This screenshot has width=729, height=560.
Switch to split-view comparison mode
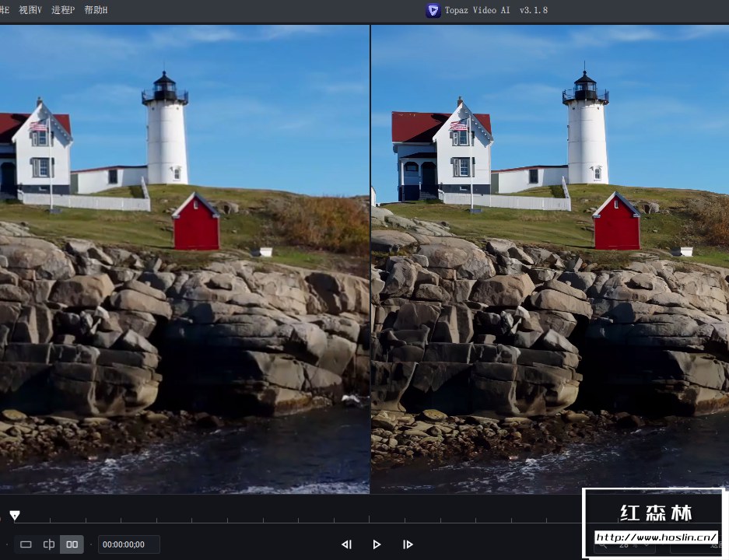pos(49,544)
